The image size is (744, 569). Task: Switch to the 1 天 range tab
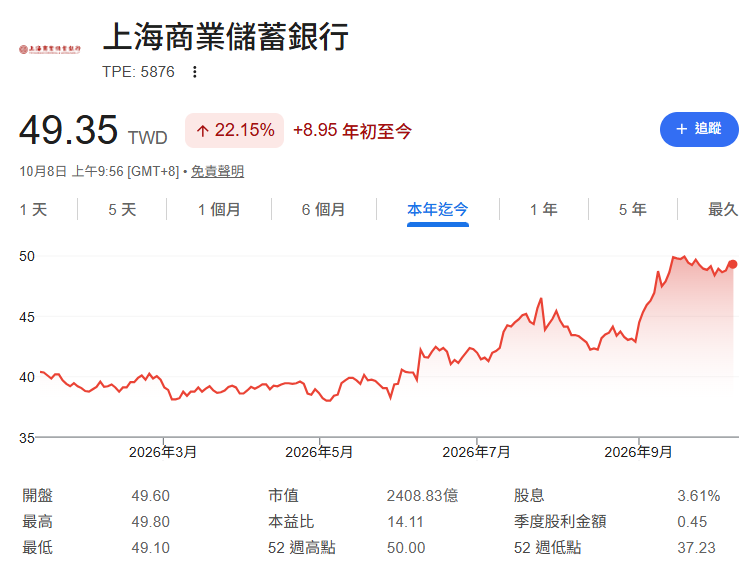[x=33, y=209]
